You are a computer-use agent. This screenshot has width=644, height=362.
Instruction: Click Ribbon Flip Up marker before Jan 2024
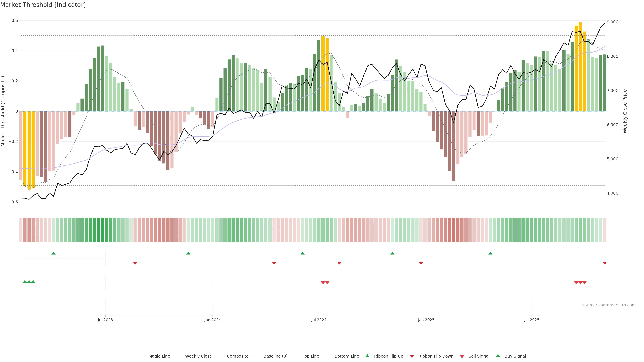click(188, 253)
